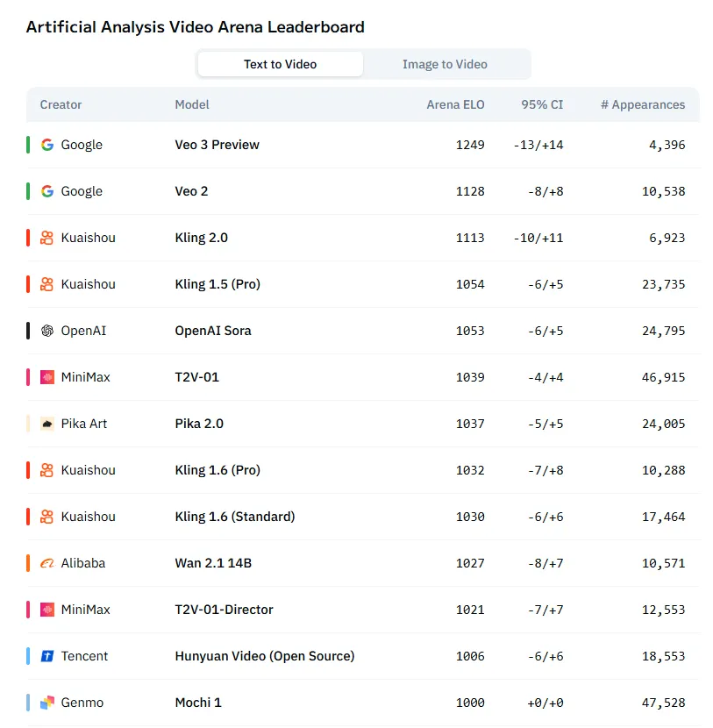
Task: Click the MiniMax logo beside T2V-01
Action: 47,377
